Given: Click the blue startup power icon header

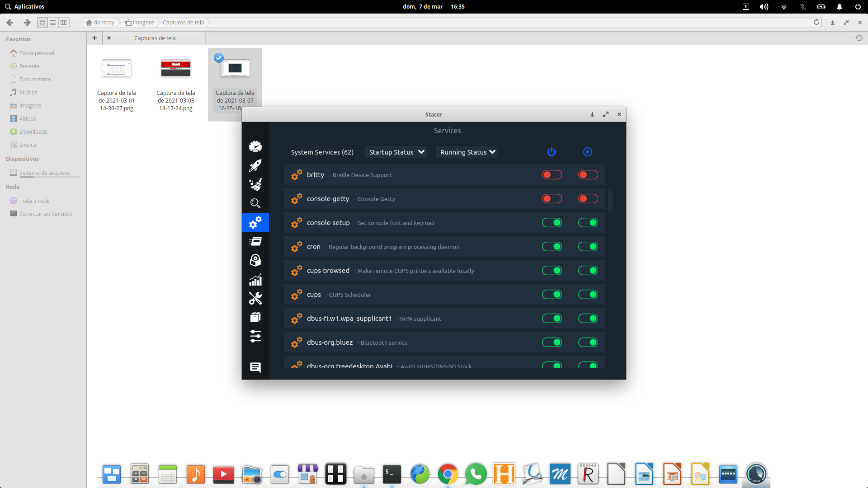Looking at the screenshot, I should [552, 152].
